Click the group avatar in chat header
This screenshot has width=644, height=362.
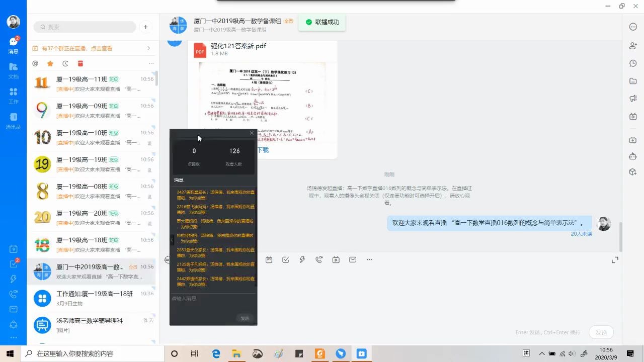tap(178, 25)
